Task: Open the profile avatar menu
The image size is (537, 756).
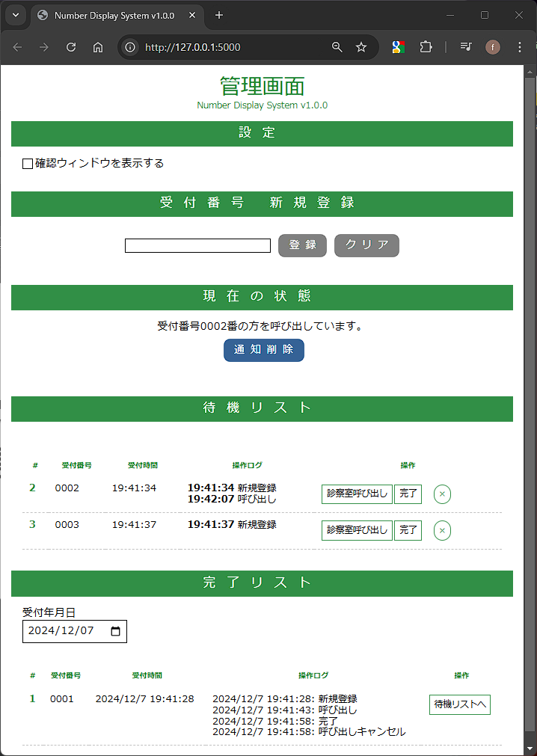Action: 493,47
